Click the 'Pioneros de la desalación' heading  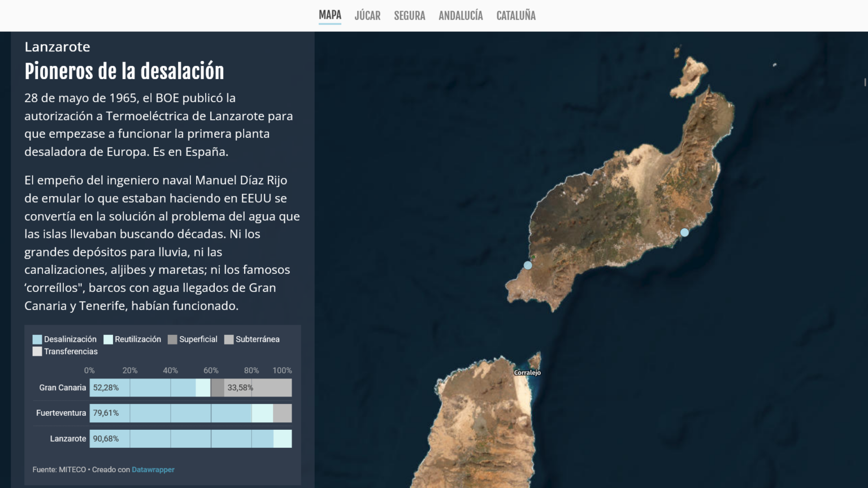click(x=124, y=72)
